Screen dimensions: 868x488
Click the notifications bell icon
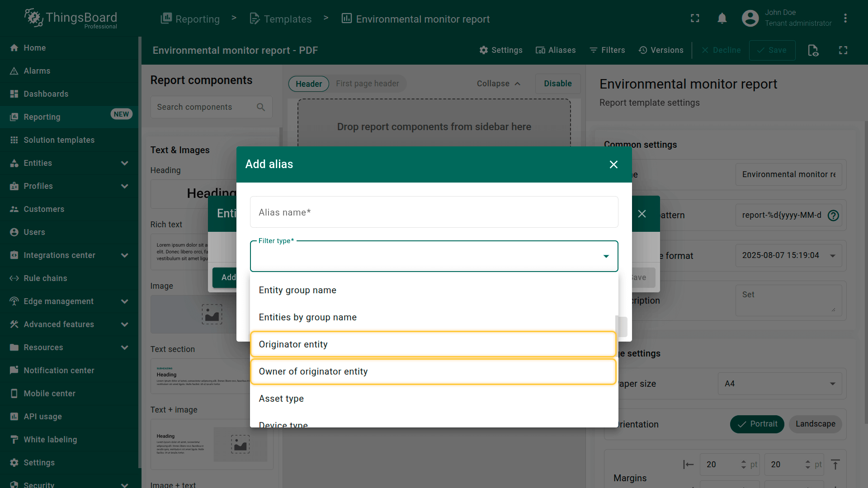[x=722, y=19]
